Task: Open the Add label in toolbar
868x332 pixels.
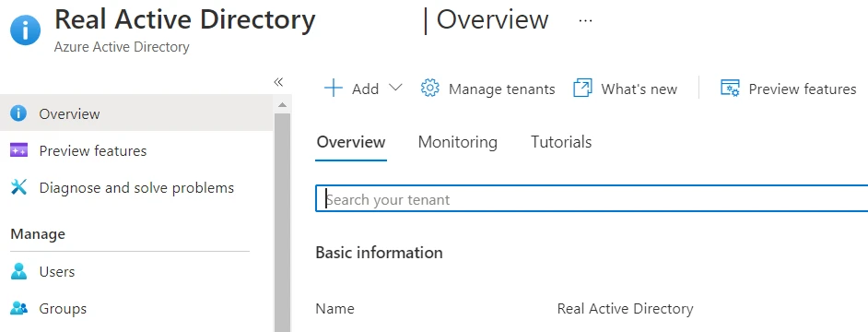Action: pos(366,89)
